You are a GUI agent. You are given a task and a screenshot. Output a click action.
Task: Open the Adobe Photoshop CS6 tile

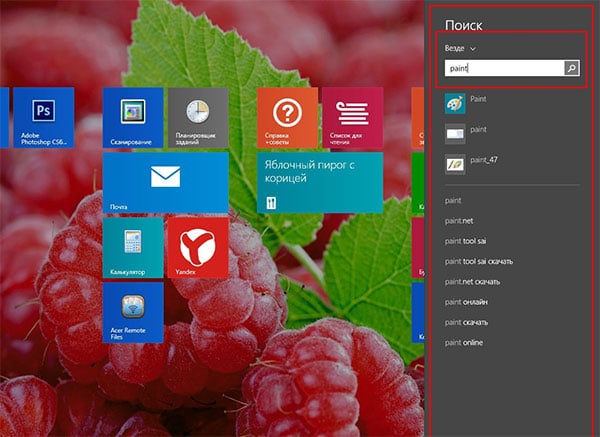pyautogui.click(x=44, y=117)
